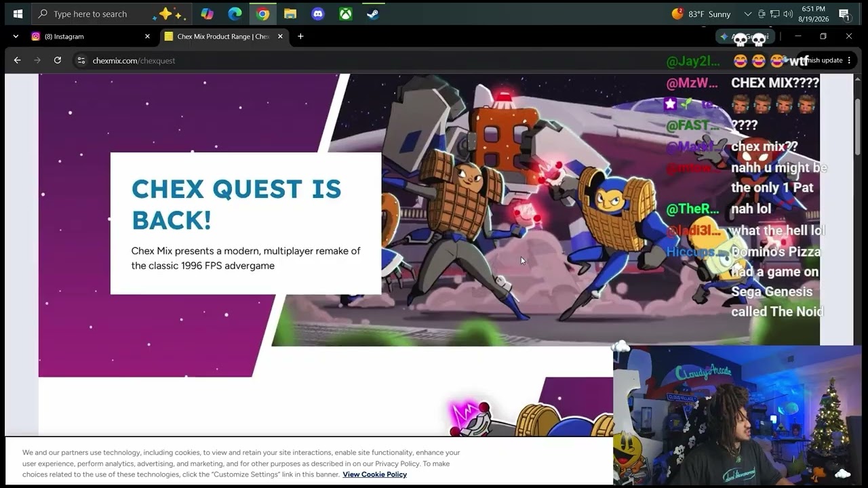Image resolution: width=868 pixels, height=488 pixels.
Task: Open Steam from the taskbar
Action: tap(373, 14)
